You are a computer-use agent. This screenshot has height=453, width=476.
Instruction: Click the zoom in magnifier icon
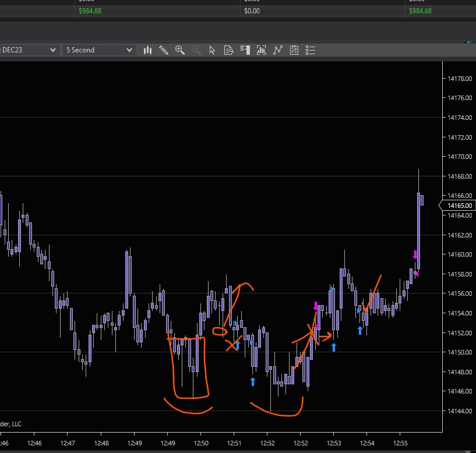click(180, 50)
